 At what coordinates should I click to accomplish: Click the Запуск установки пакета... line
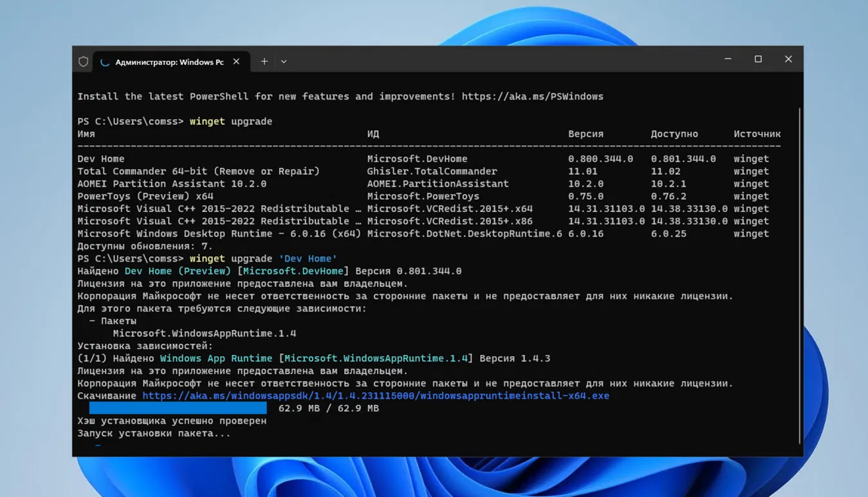pos(154,433)
